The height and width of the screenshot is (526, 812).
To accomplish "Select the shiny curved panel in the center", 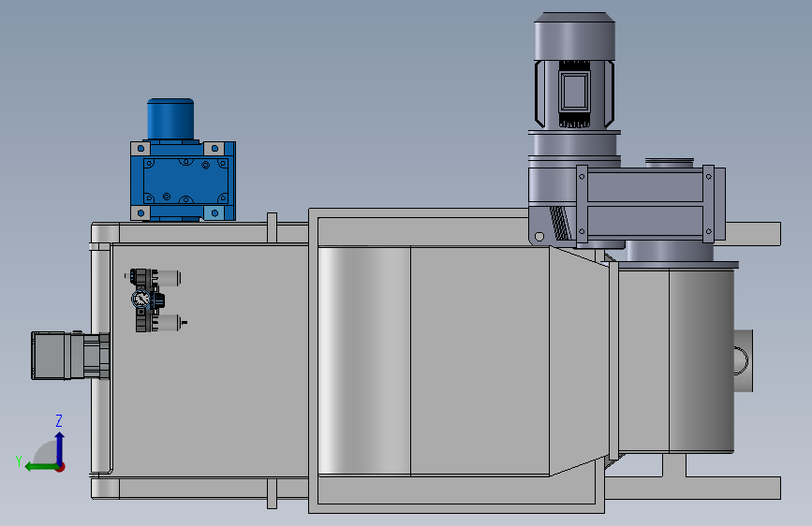I will (x=364, y=360).
